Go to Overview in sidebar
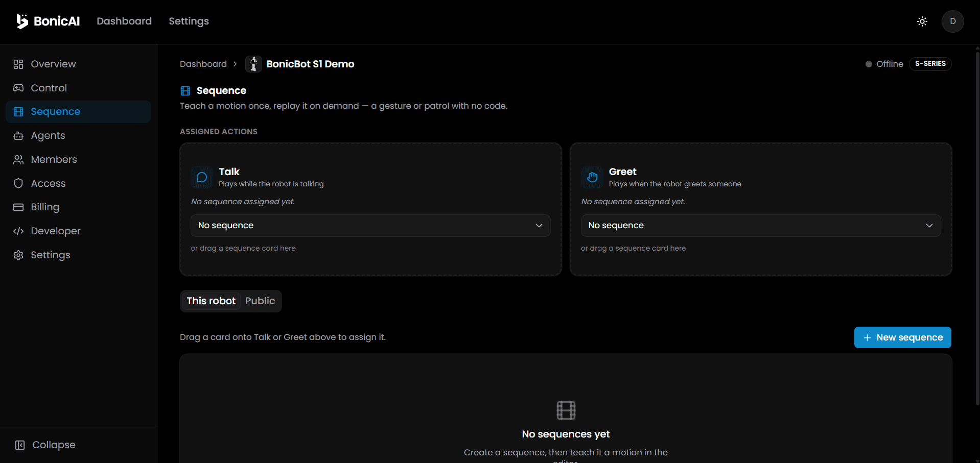The image size is (980, 463). (78, 64)
